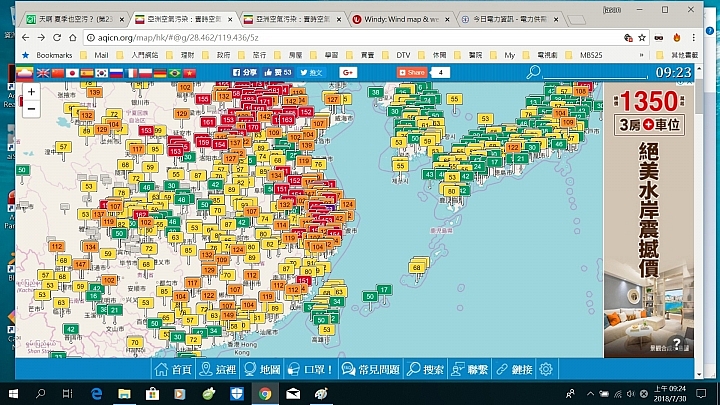Open the 地圖 map menu item
Screen dimensions: 720x405
(262, 369)
